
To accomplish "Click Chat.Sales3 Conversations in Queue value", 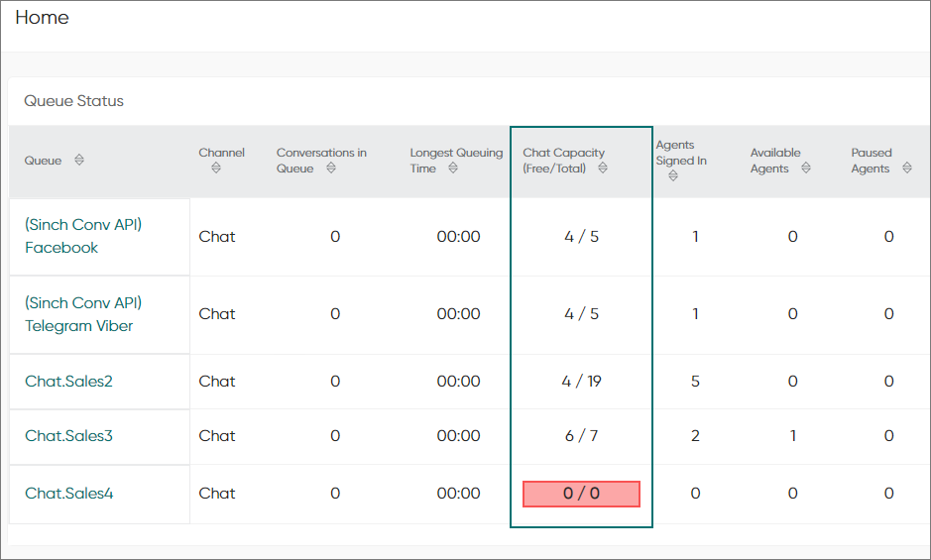I will click(335, 436).
